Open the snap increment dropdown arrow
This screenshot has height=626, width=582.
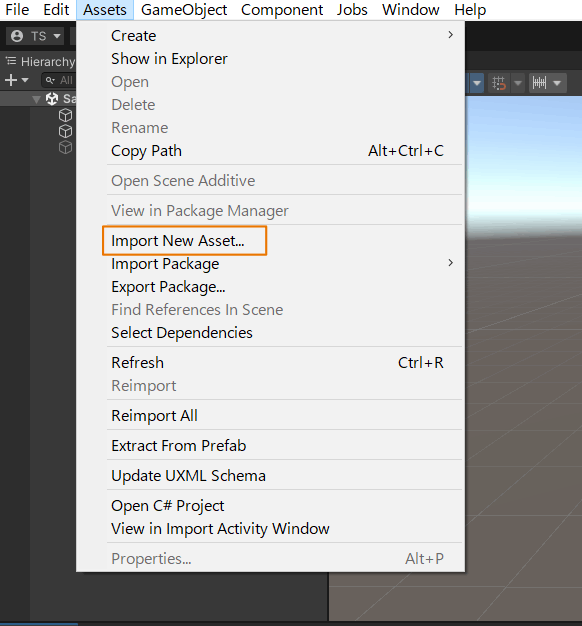point(557,83)
